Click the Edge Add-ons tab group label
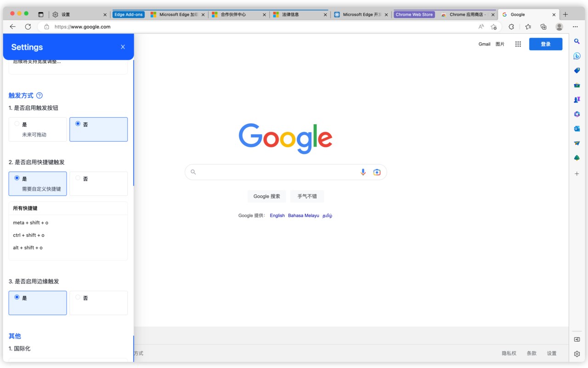Screen dimensions: 588x368 click(129, 14)
